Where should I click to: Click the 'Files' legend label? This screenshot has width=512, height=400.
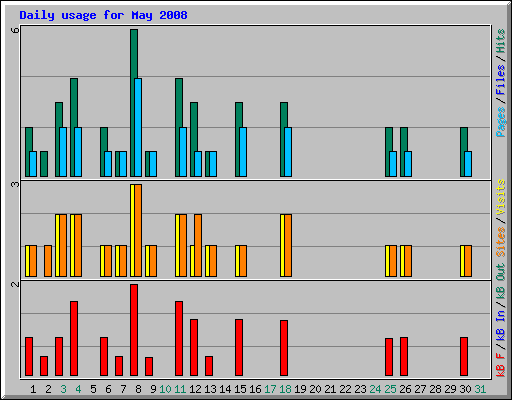[500, 80]
